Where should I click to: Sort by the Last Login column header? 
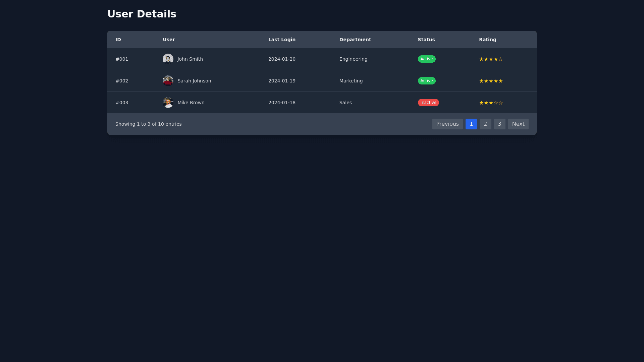point(282,40)
